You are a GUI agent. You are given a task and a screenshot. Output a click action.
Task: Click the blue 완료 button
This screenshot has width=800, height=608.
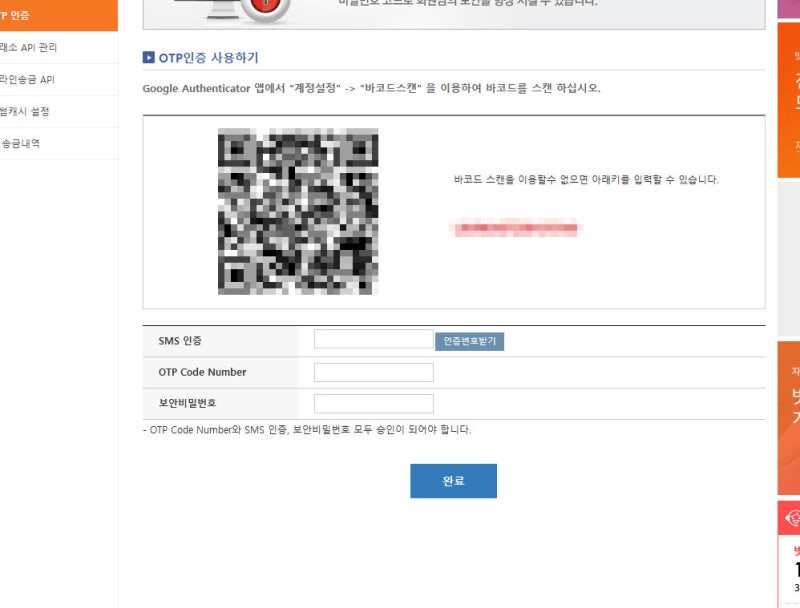coord(454,480)
